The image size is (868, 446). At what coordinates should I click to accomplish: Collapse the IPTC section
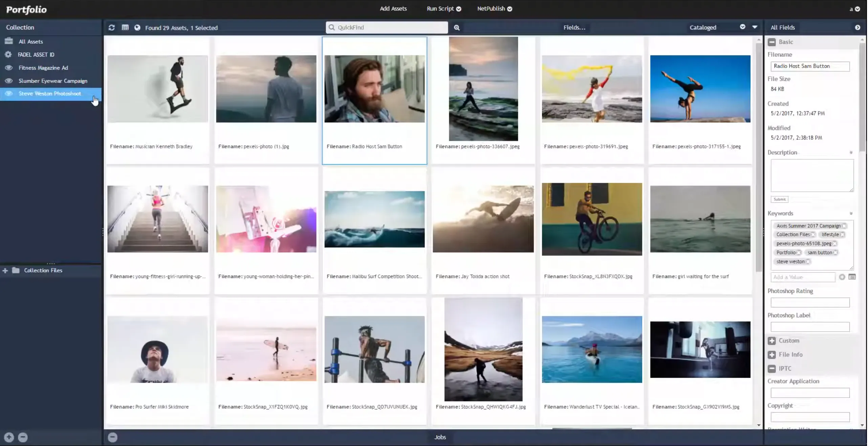point(772,369)
